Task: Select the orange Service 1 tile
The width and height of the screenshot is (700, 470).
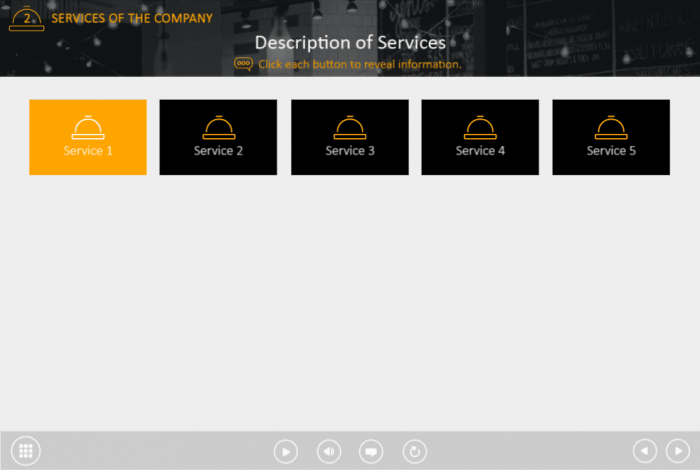Action: (88, 137)
